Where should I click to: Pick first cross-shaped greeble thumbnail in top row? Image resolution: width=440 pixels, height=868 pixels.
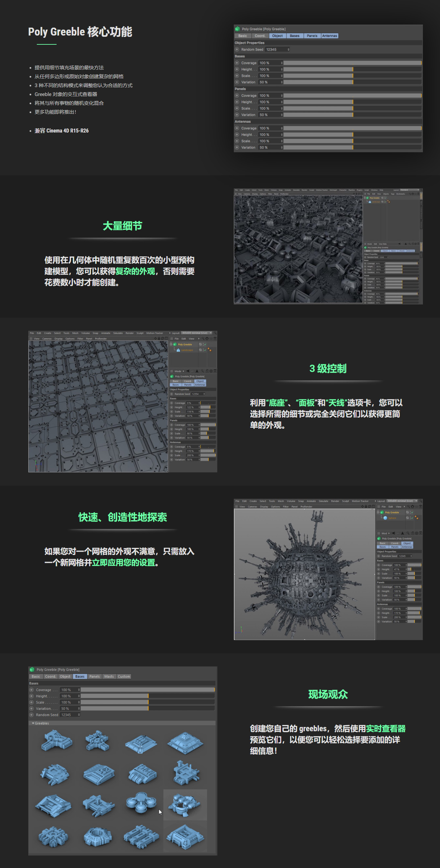[57, 741]
